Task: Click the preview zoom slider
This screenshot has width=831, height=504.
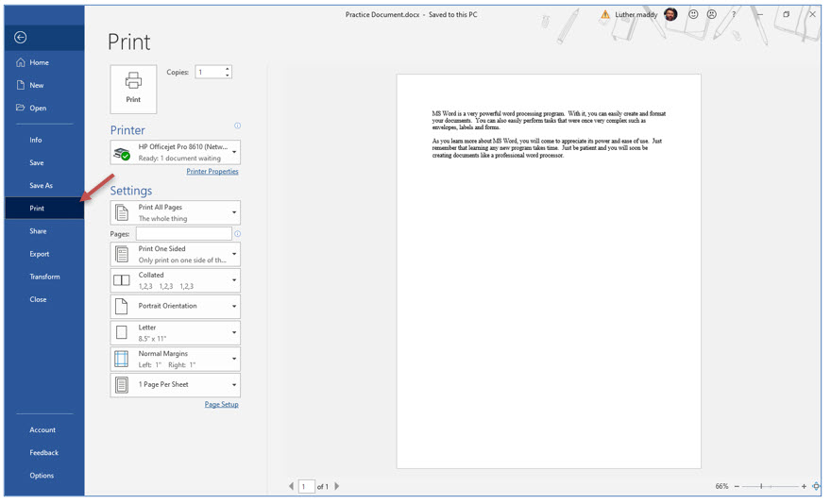Action: (772, 487)
